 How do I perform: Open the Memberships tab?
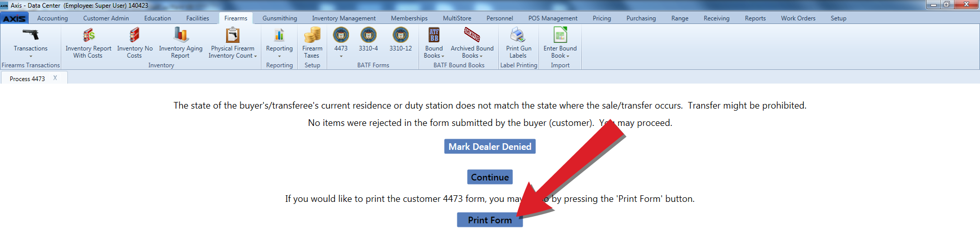(409, 18)
